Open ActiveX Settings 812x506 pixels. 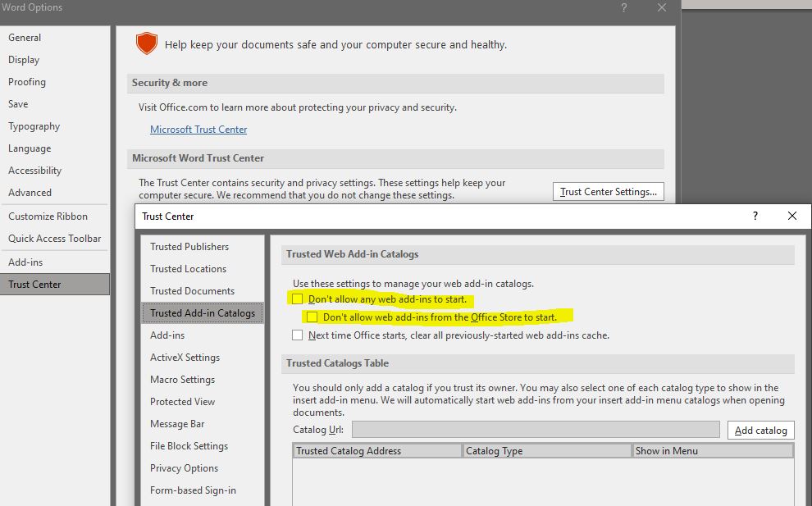point(184,357)
